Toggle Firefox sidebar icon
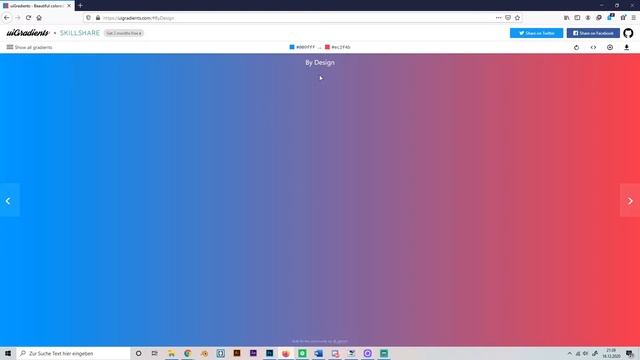 pos(577,18)
